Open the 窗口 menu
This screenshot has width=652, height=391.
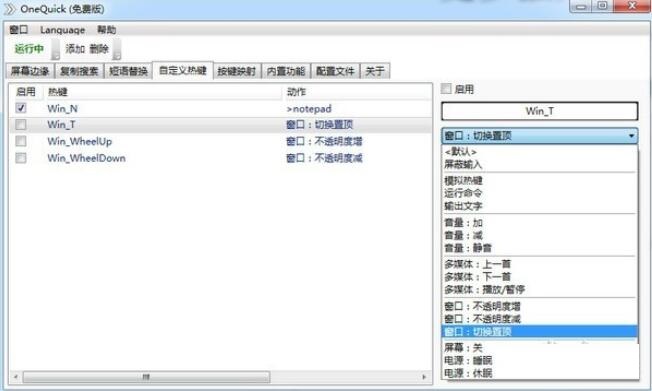pos(19,30)
